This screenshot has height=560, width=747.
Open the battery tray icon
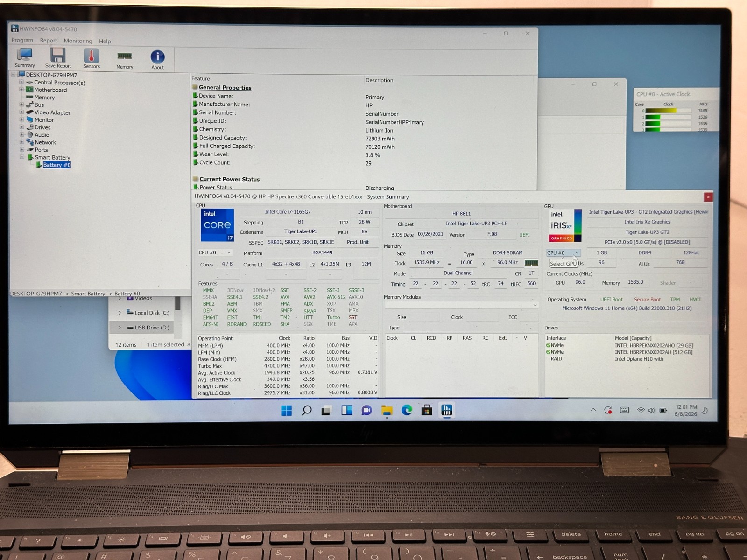click(x=663, y=410)
